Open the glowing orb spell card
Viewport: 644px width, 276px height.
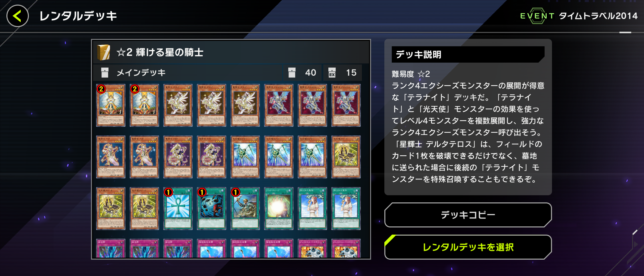[x=279, y=209]
